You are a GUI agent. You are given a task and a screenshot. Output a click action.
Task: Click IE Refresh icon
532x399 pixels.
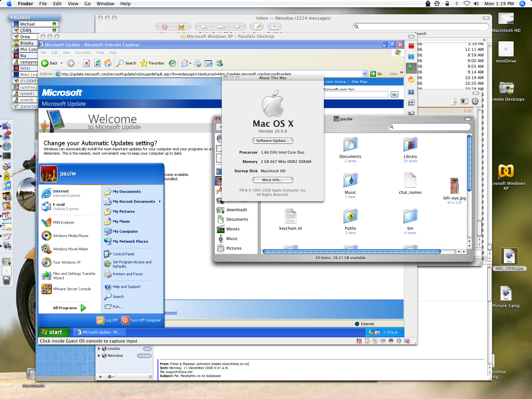[97, 63]
